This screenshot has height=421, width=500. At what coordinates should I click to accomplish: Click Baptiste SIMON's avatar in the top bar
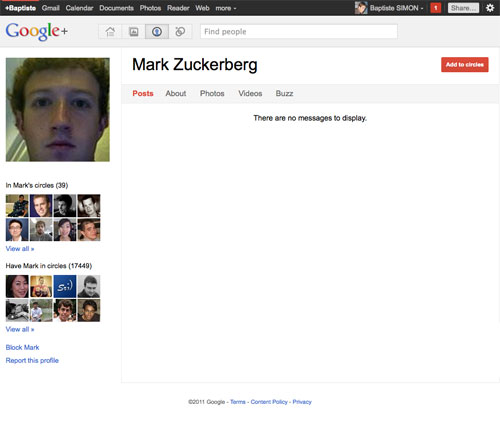(361, 8)
